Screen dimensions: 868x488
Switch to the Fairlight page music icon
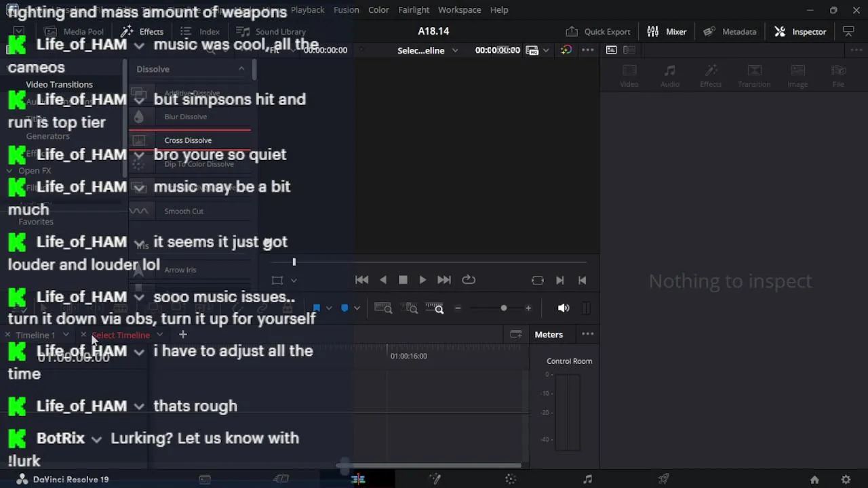coord(587,479)
